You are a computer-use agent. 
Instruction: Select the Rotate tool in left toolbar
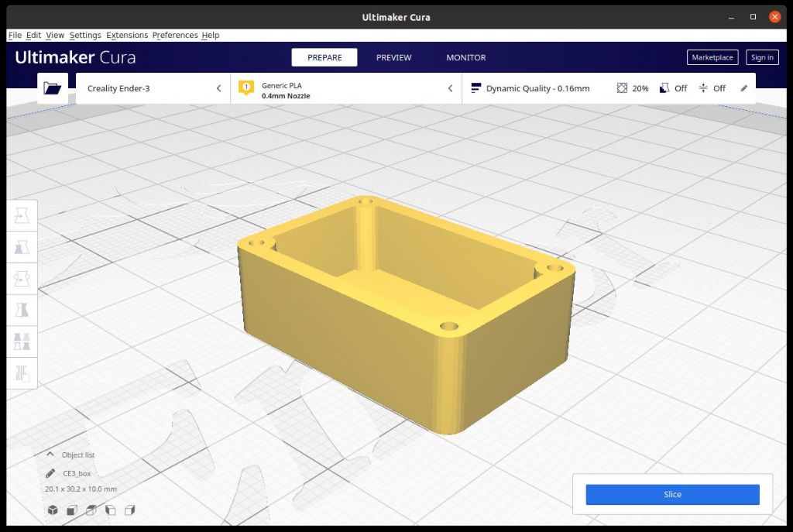[22, 279]
